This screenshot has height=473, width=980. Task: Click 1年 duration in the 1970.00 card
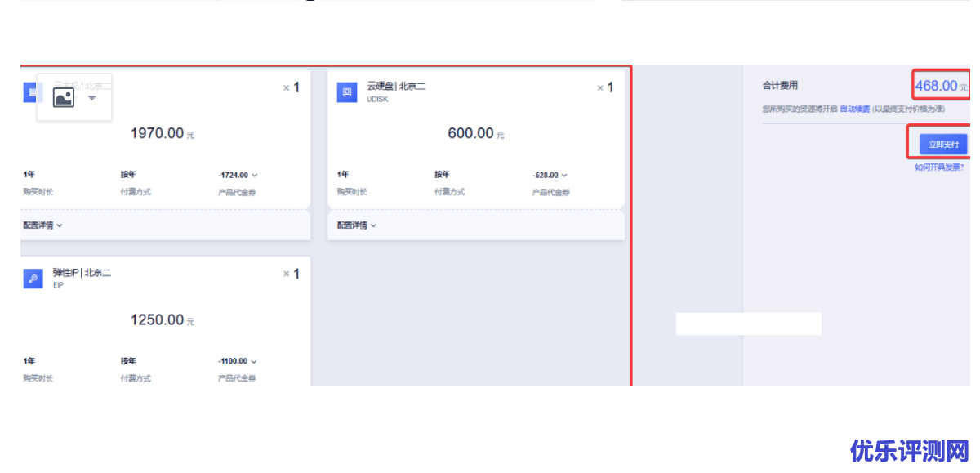(29, 175)
